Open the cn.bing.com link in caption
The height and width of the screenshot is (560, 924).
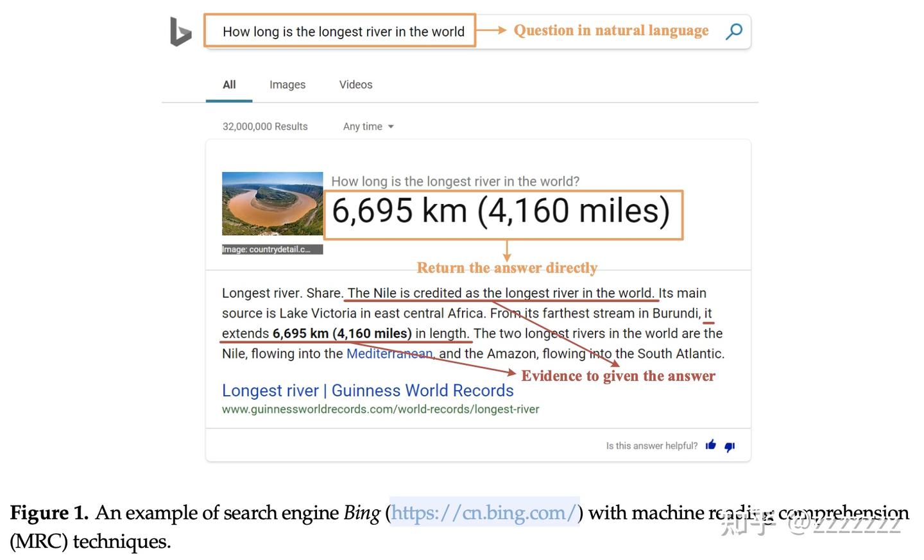pyautogui.click(x=484, y=513)
